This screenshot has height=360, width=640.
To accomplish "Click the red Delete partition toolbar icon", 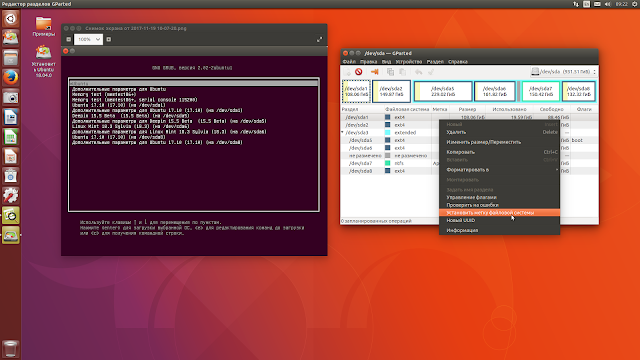I will click(358, 72).
